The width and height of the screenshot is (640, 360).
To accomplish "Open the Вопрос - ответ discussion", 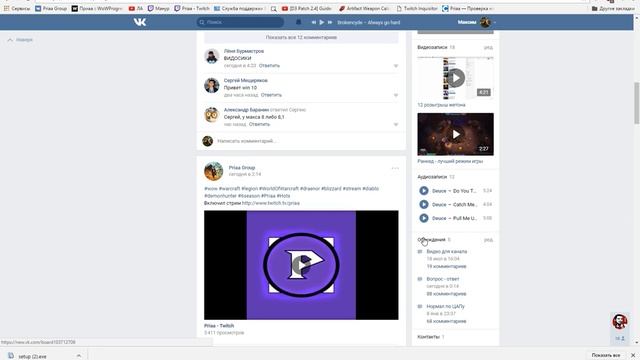I will tap(443, 279).
